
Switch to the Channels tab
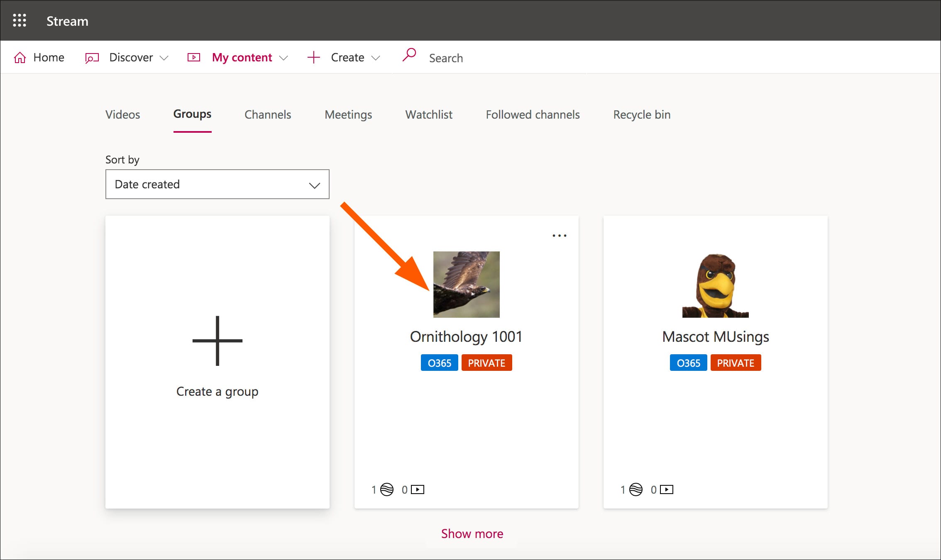tap(268, 114)
